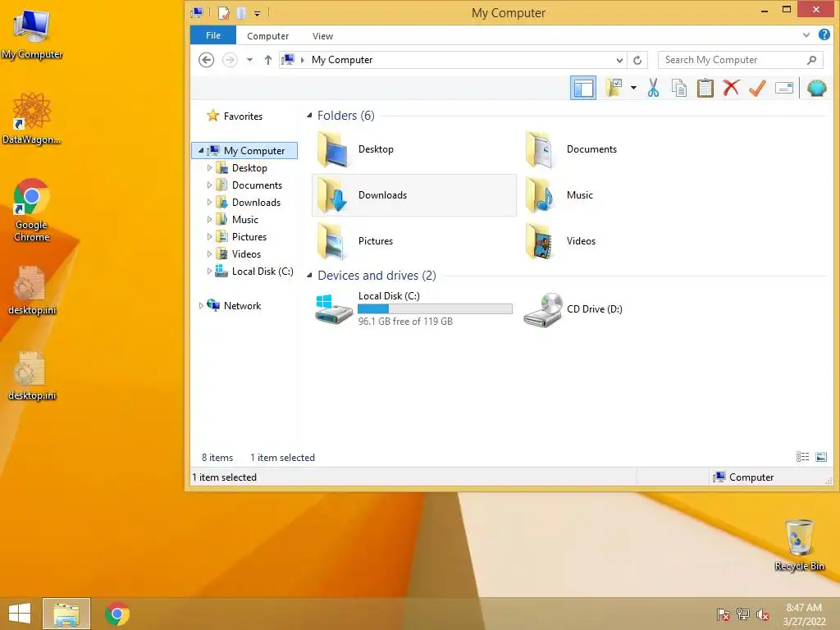Expand Pictures node in navigation pane

(209, 236)
